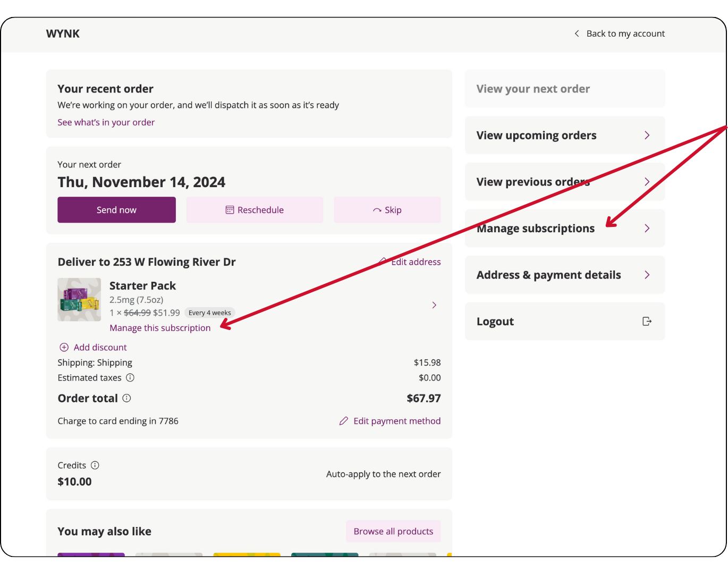Click the back chevron beside 'Back to my account'
Image resolution: width=728 pixels, height=574 pixels.
[577, 33]
